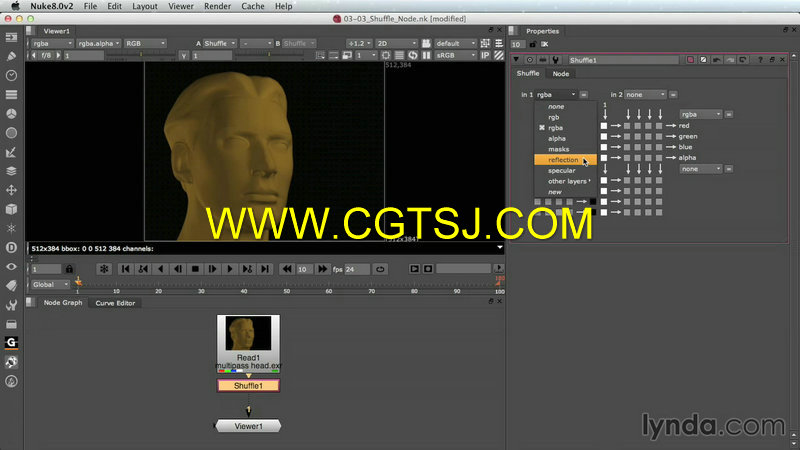
Task: Jump to the first frame
Action: [x=126, y=269]
